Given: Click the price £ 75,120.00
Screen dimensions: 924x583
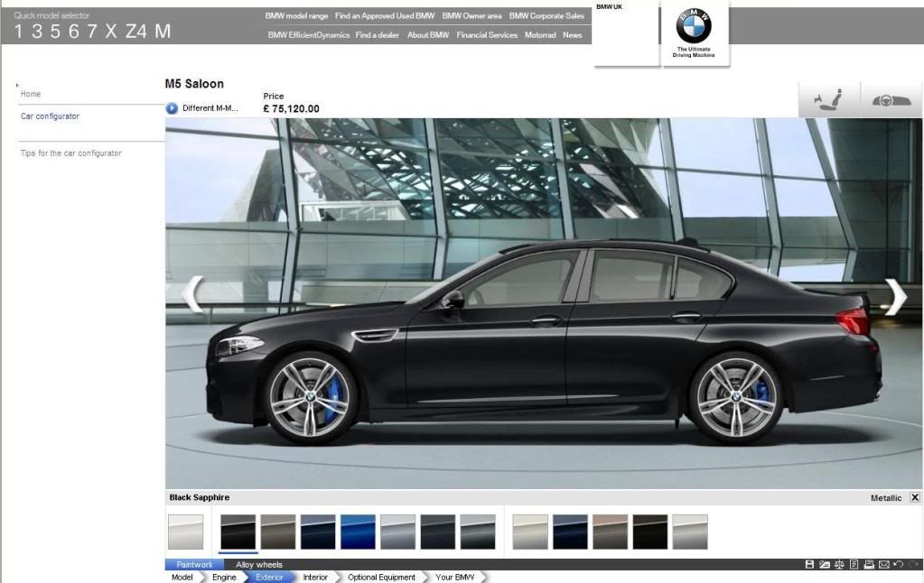Looking at the screenshot, I should point(291,109).
